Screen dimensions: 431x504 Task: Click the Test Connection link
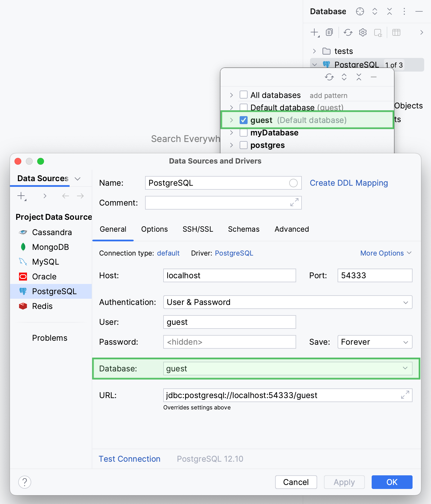(129, 459)
